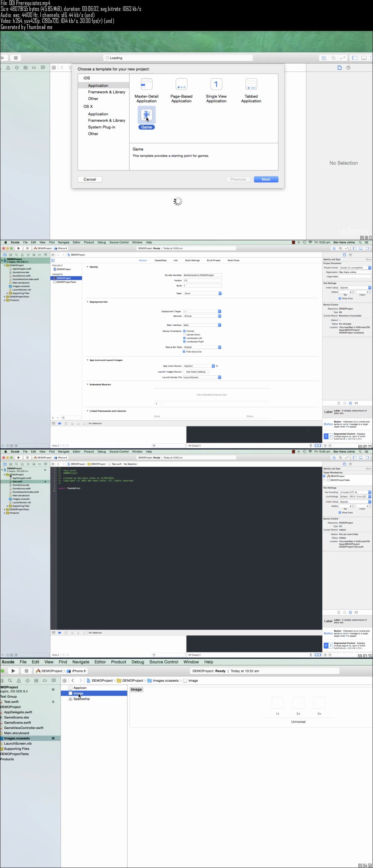Image resolution: width=373 pixels, height=868 pixels.
Task: Click Cancel in the template chooser
Action: (90, 179)
